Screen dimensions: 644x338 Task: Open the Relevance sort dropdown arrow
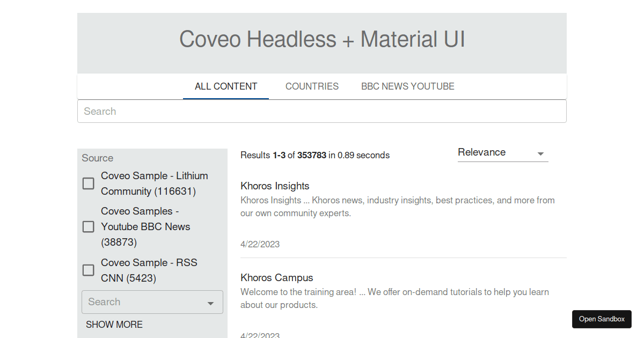(541, 153)
